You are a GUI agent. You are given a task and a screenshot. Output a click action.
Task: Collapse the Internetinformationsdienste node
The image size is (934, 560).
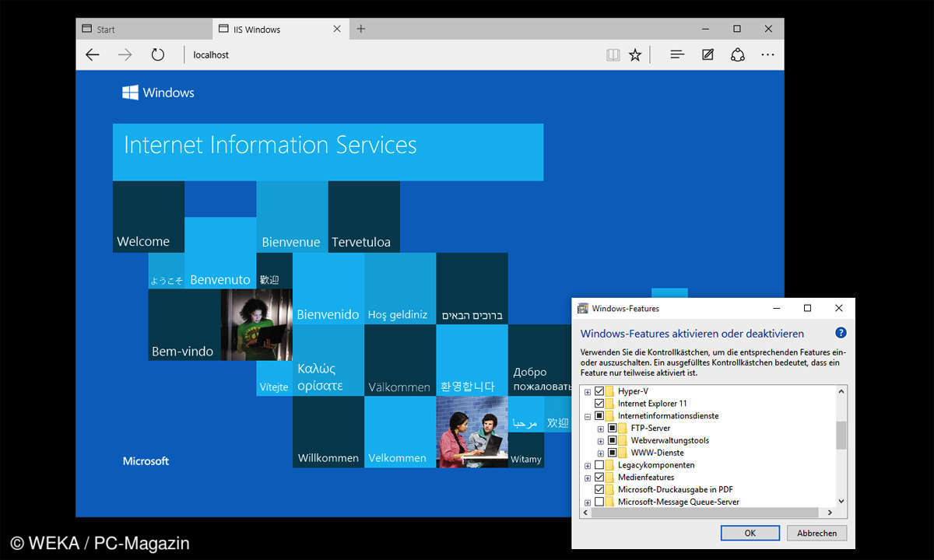tap(588, 416)
